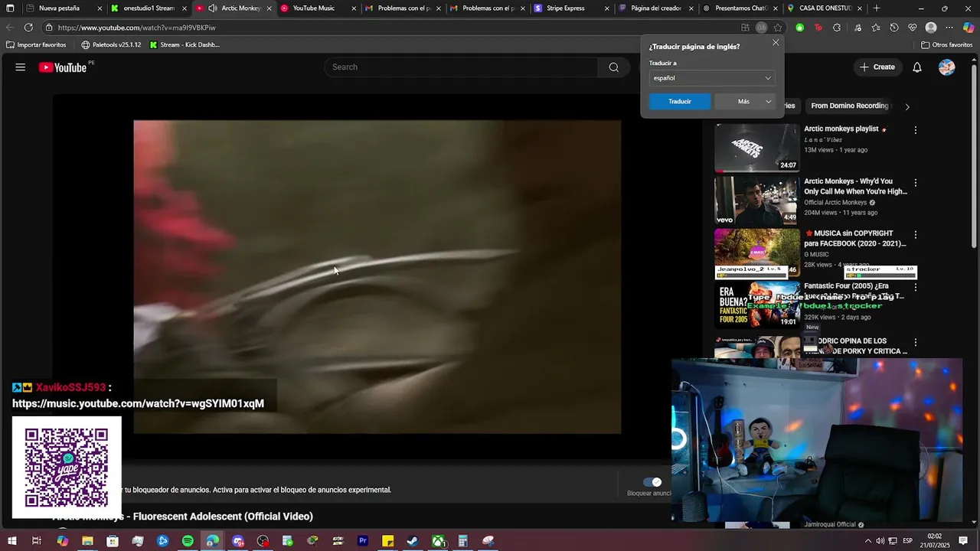Open the YouTube hamburger guide menu

tap(21, 67)
